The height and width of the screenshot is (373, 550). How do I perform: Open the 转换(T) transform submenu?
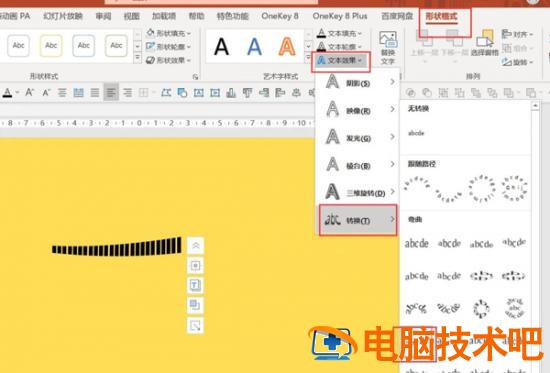(358, 220)
